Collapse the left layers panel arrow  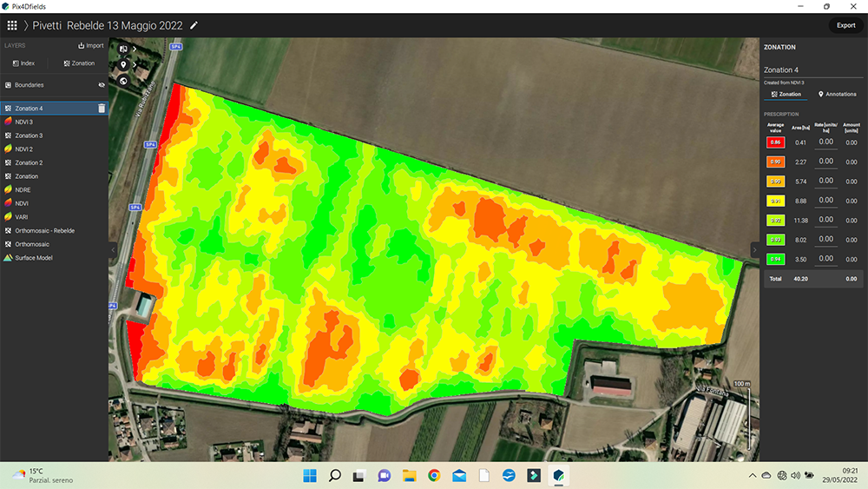click(x=111, y=249)
